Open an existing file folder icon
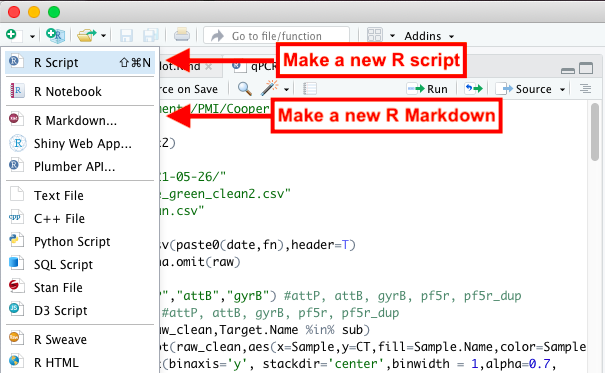This screenshot has height=373, width=605. (x=86, y=35)
